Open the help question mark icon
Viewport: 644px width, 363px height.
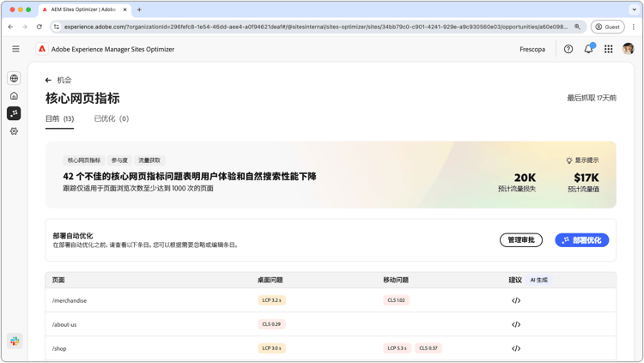(568, 49)
